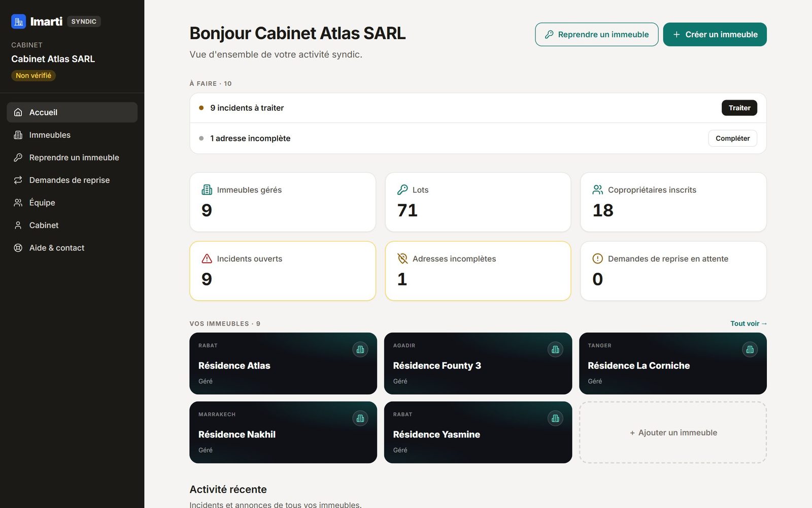Click the top Reprendre un immeuble button

[597, 35]
